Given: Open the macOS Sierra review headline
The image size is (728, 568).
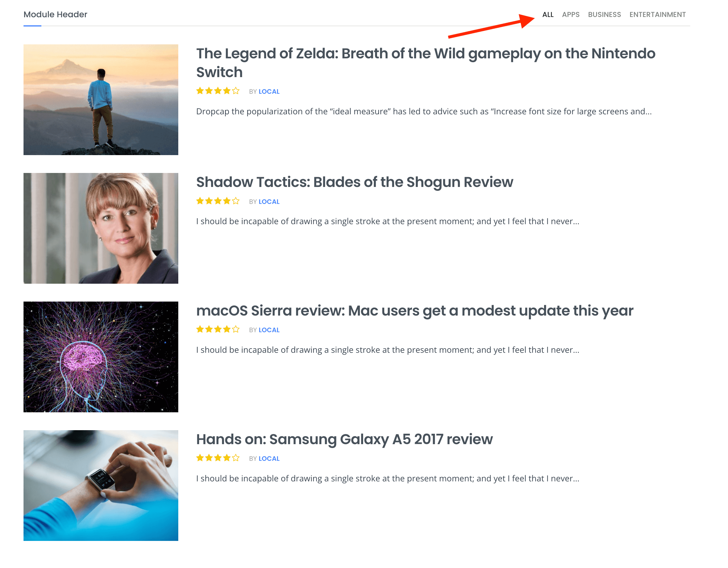Looking at the screenshot, I should pyautogui.click(x=414, y=311).
